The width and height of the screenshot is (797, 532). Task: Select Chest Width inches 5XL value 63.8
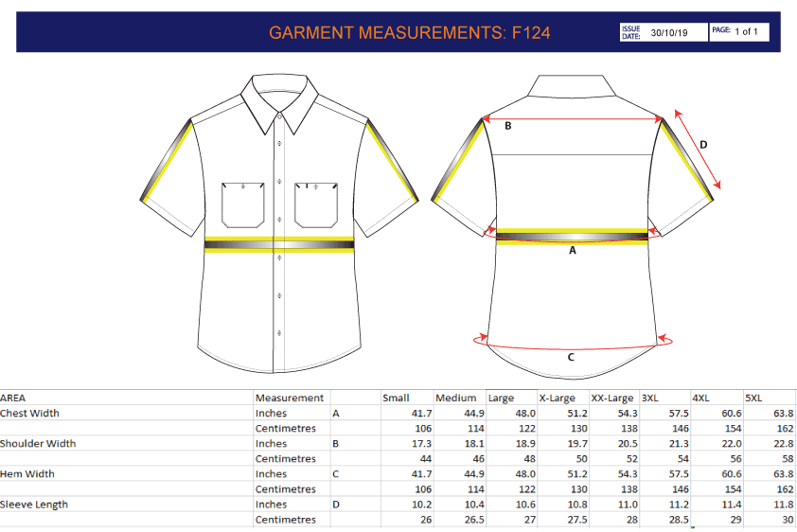(x=783, y=414)
